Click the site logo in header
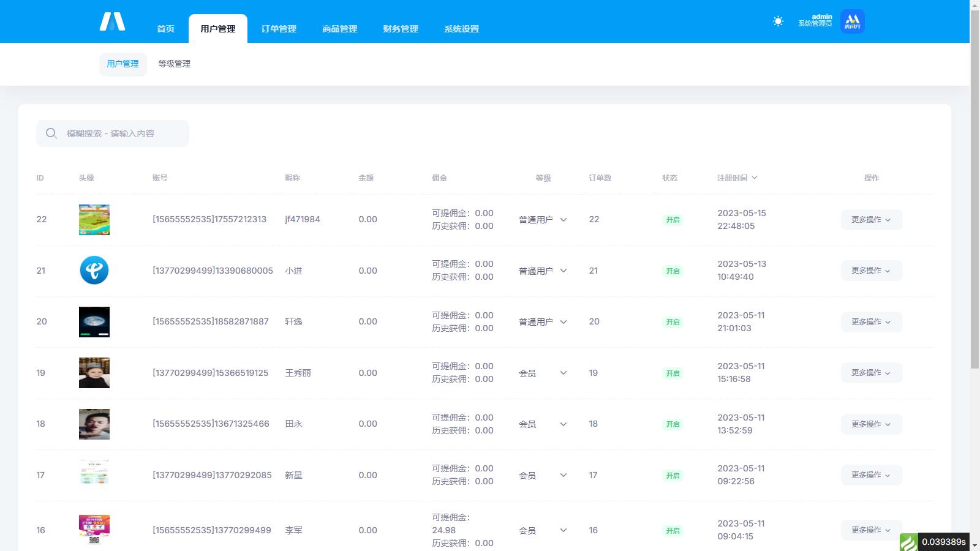Viewport: 980px width, 551px height. coord(112,21)
